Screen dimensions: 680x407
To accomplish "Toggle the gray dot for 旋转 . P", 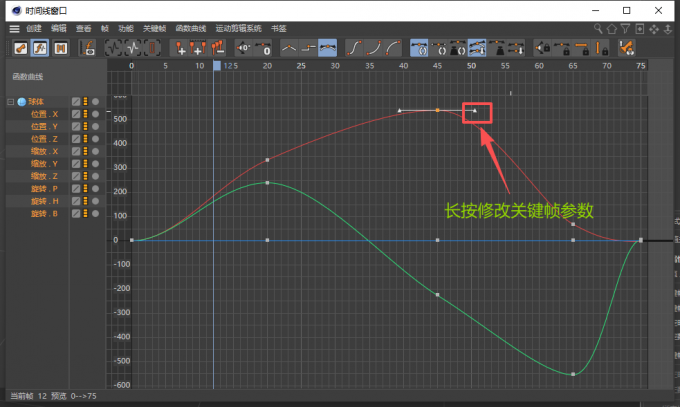I will click(x=95, y=189).
